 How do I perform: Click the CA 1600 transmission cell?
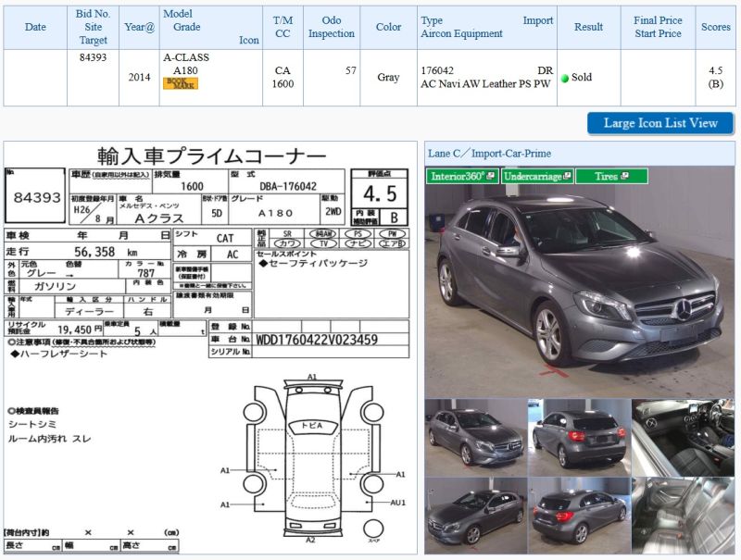point(283,78)
